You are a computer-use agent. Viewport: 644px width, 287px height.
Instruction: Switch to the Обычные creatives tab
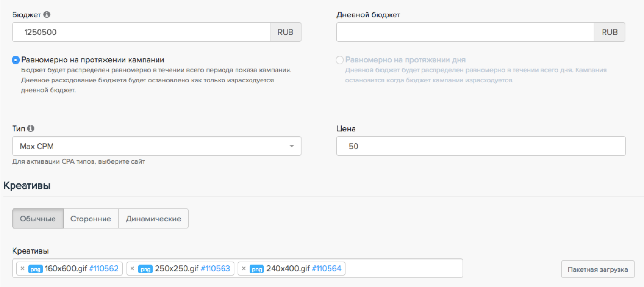point(38,219)
